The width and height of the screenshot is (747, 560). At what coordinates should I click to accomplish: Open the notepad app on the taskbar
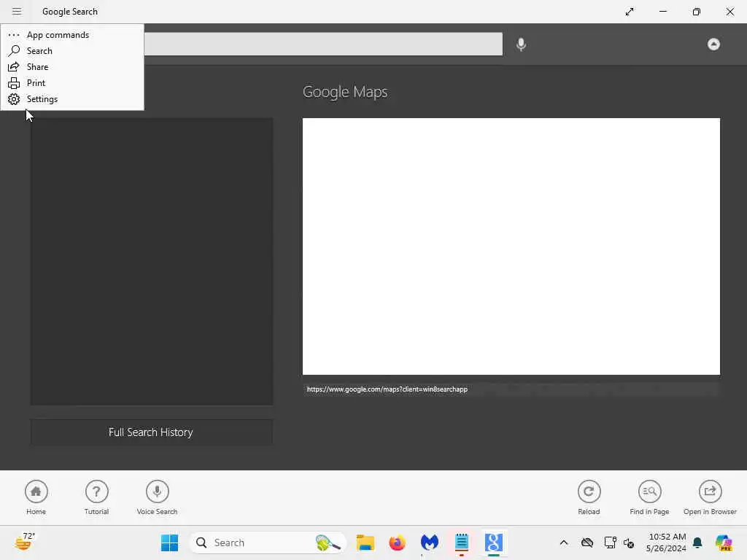(461, 542)
